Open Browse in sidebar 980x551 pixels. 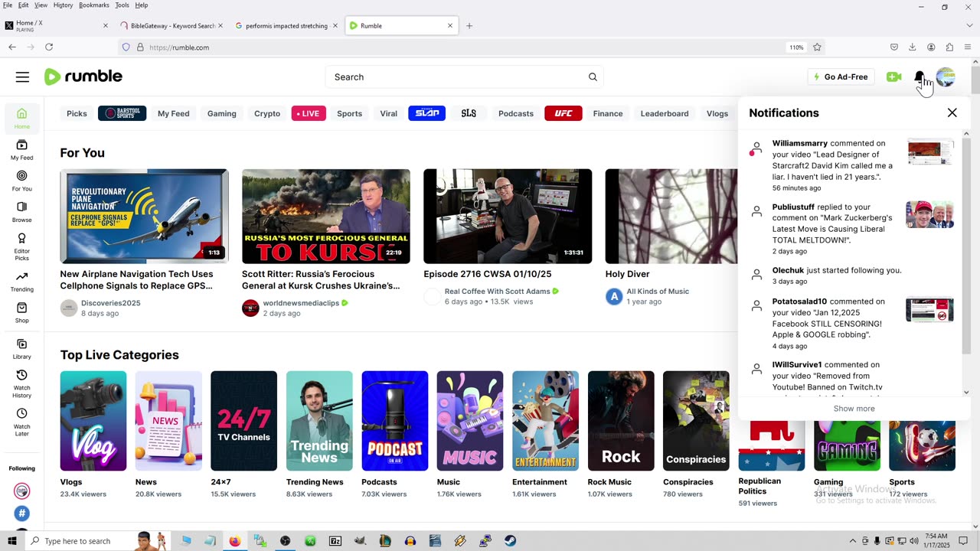22,212
